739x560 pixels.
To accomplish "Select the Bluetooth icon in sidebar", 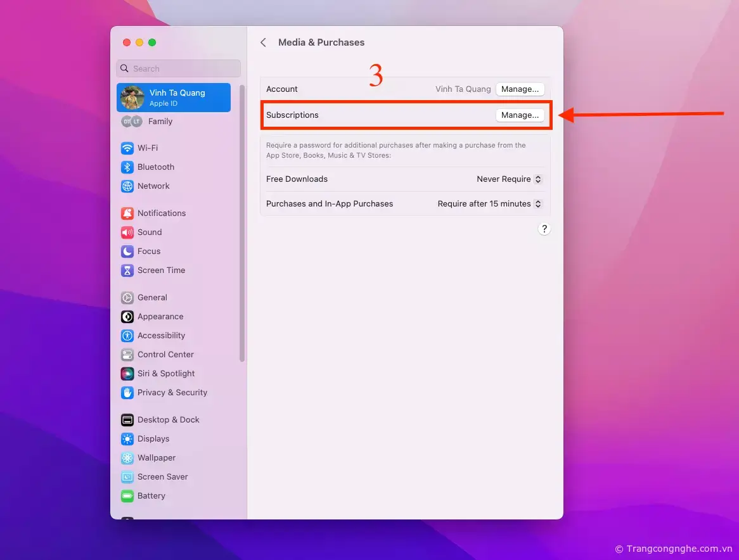I will 127,167.
